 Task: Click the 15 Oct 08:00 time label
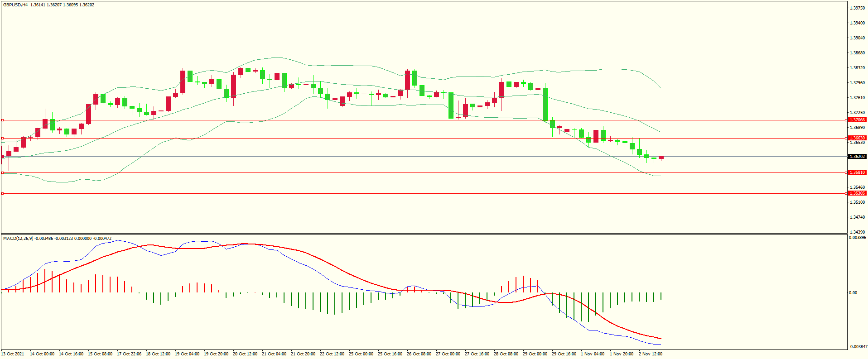click(100, 354)
